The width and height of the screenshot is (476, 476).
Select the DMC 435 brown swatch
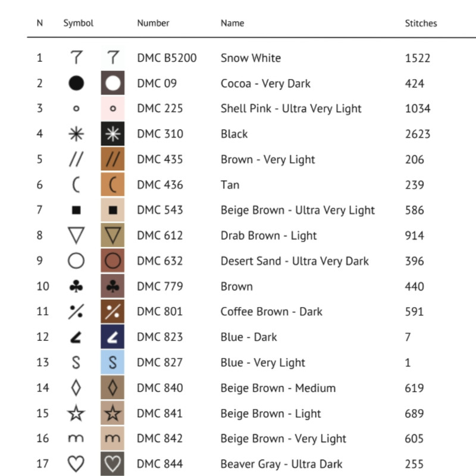(112, 159)
